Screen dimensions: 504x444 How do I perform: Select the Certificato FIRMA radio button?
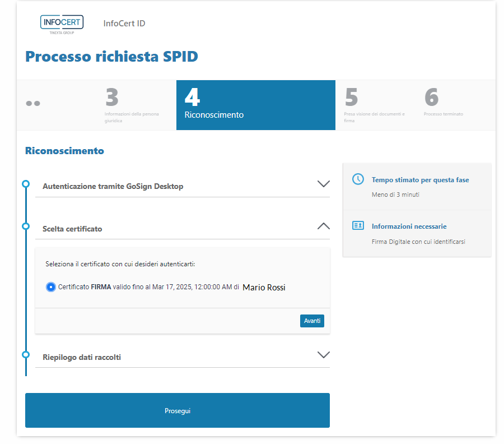click(x=50, y=287)
